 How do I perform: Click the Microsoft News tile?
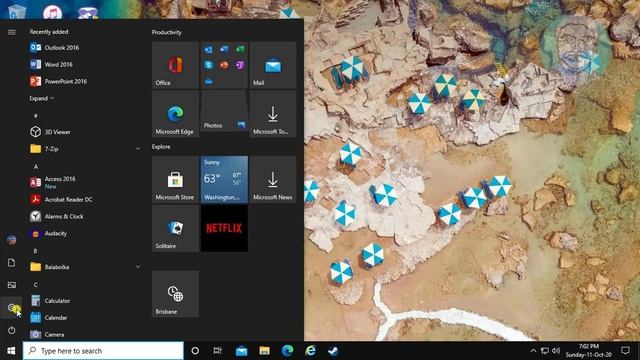point(273,180)
